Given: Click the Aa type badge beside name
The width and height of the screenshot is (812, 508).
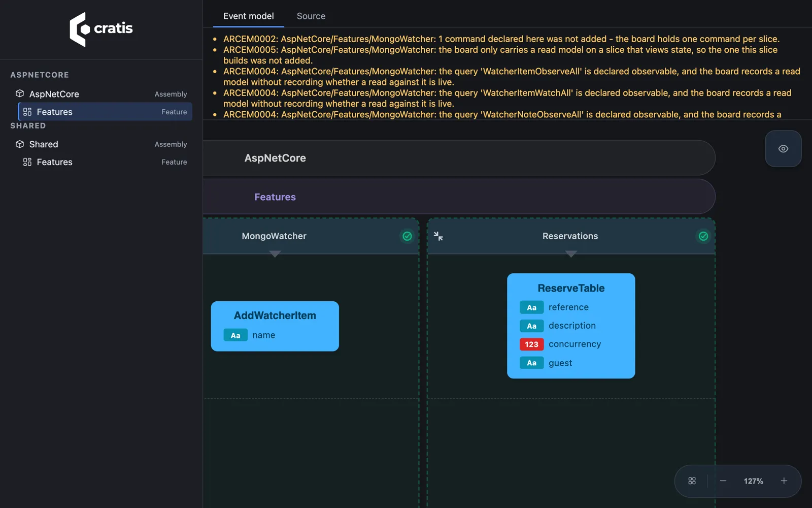Looking at the screenshot, I should tap(235, 335).
